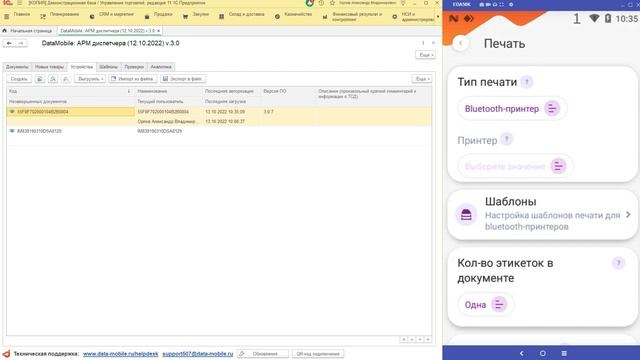The image size is (640, 360).
Task: Open the CRM и маркетинг section
Action: pos(112,16)
